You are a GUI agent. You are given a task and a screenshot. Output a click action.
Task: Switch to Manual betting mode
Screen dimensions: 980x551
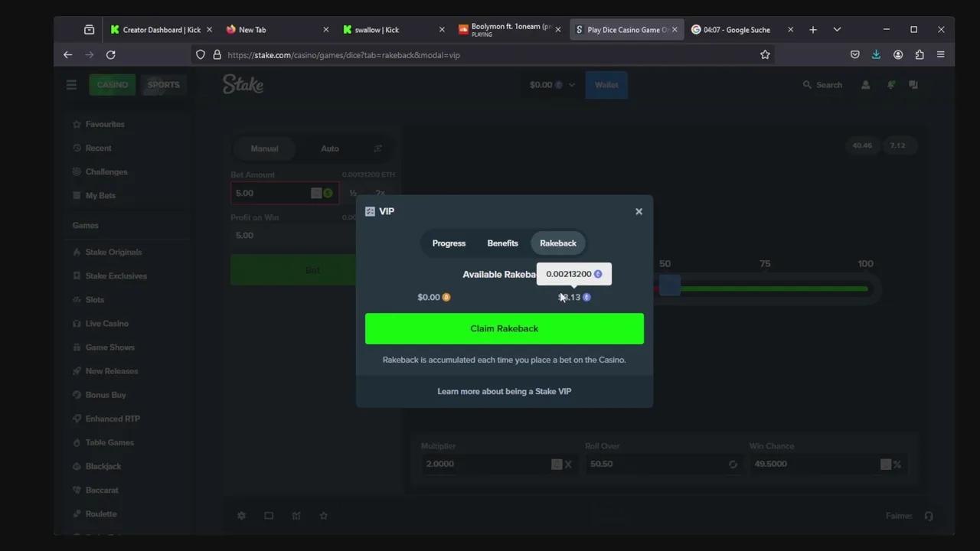(265, 148)
